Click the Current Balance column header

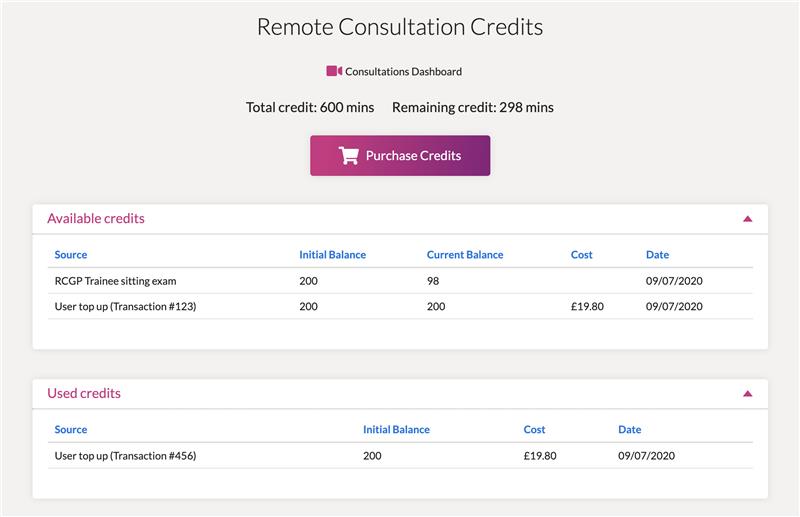pos(465,255)
